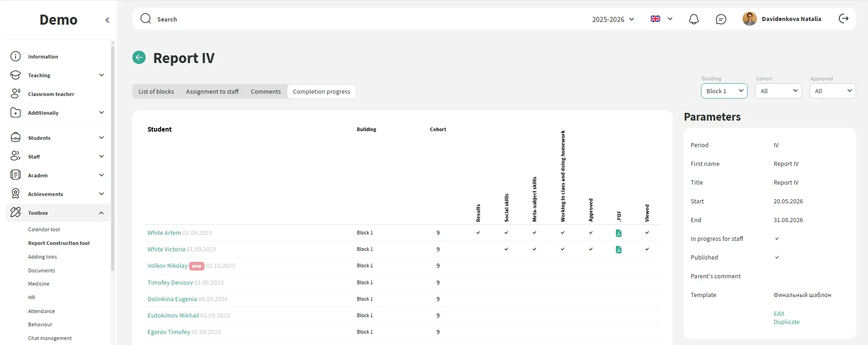Expand the 2025-2026 academic year selector
The width and height of the screenshot is (868, 345).
pyautogui.click(x=613, y=19)
